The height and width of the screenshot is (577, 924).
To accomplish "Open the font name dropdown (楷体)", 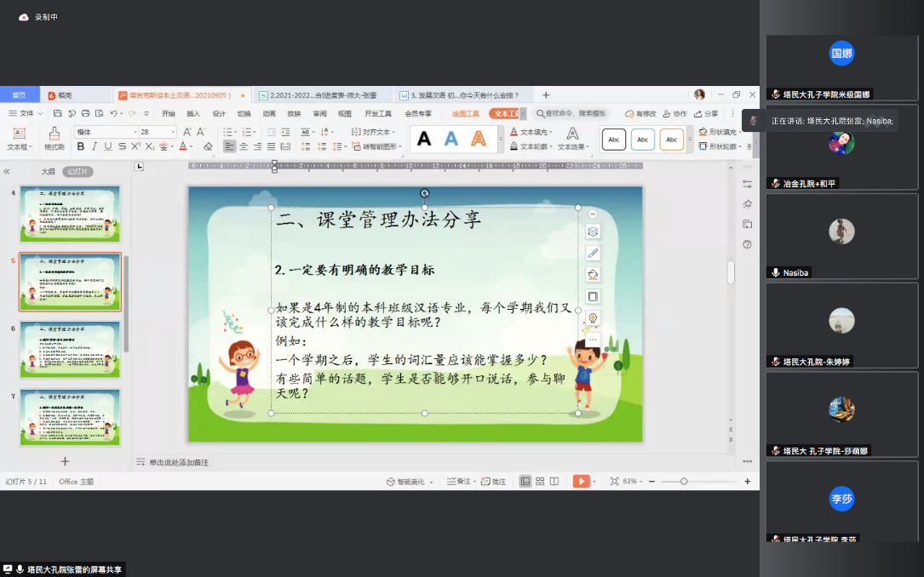I will point(106,132).
